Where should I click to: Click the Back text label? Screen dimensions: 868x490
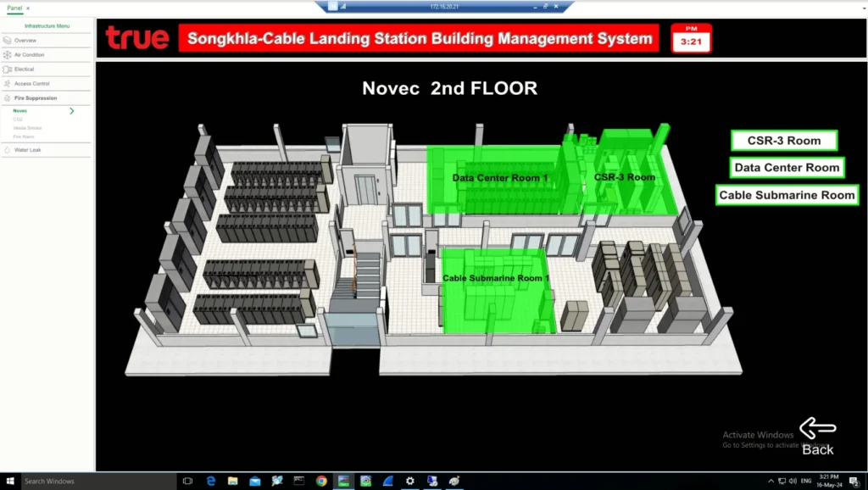pyautogui.click(x=818, y=449)
